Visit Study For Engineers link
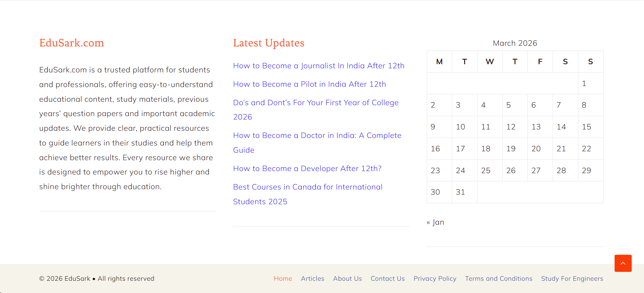 pyautogui.click(x=572, y=279)
